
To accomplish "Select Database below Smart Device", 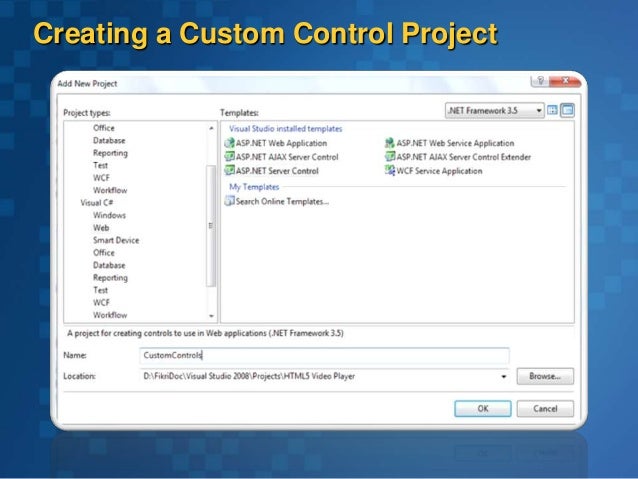I will pos(109,265).
